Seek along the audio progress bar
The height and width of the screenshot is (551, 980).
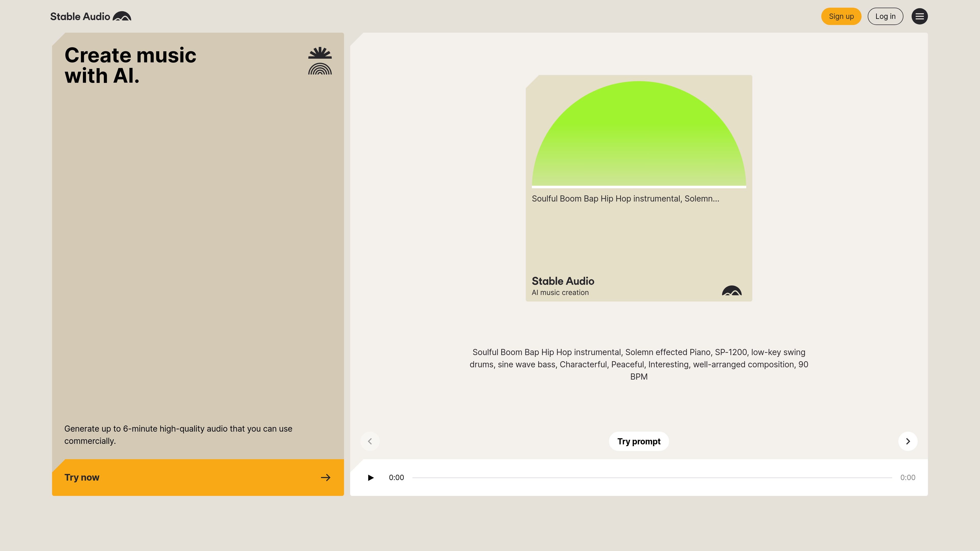pyautogui.click(x=652, y=478)
